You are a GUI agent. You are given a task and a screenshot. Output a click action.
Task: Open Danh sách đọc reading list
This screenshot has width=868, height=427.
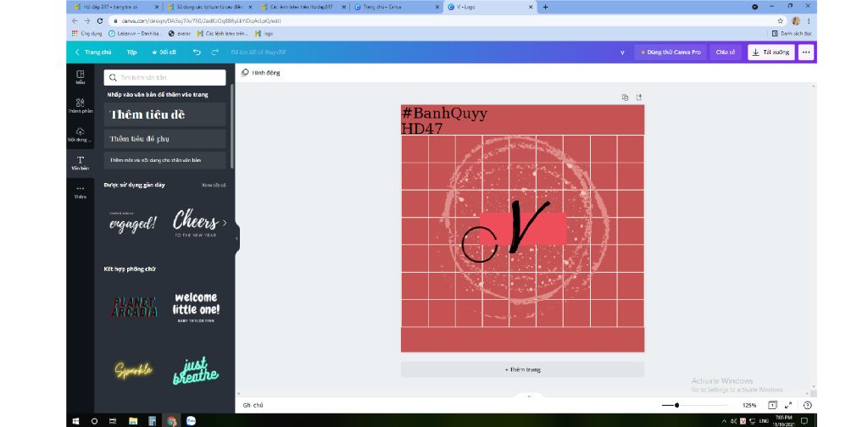(792, 33)
